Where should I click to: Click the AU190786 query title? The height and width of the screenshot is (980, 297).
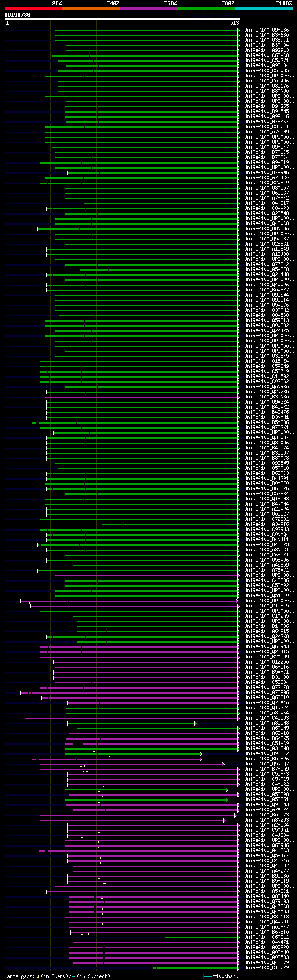(x=18, y=15)
